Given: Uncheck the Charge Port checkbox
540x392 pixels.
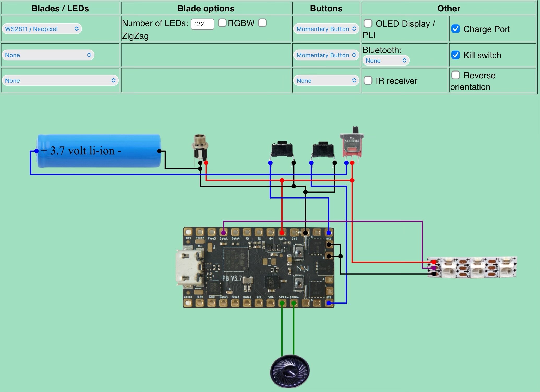Looking at the screenshot, I should click(455, 29).
